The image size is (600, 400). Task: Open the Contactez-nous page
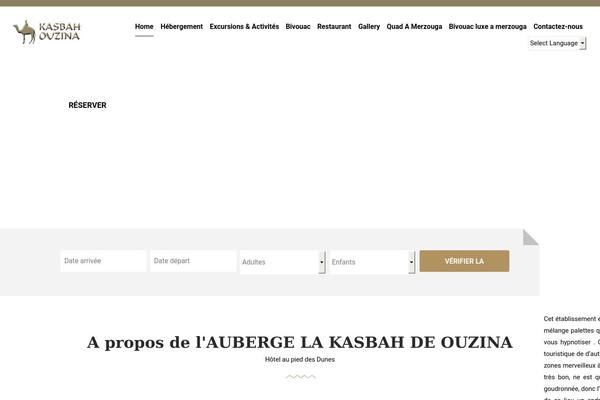point(558,26)
